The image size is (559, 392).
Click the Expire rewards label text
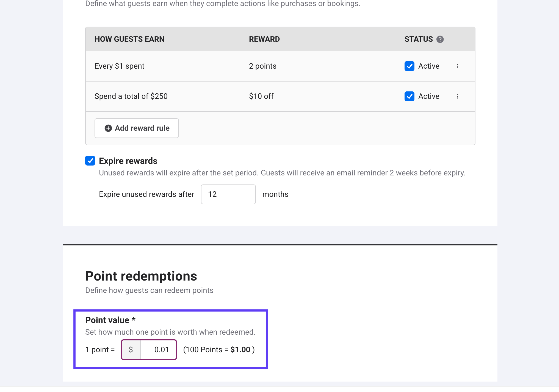coord(128,161)
